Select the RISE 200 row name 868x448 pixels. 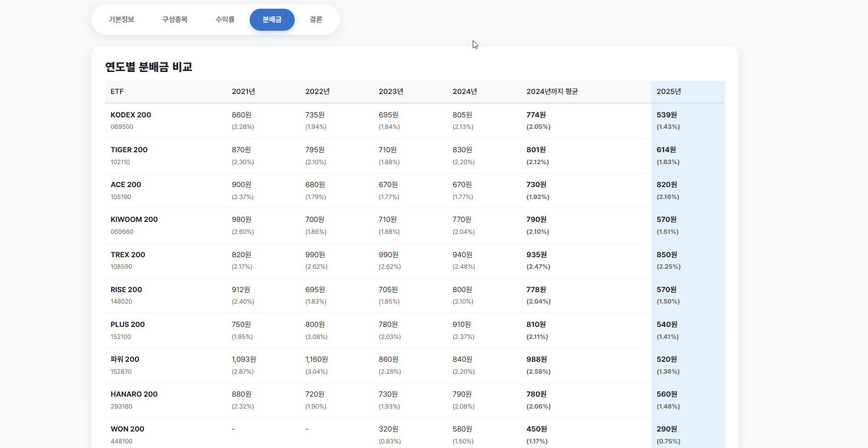tap(126, 290)
